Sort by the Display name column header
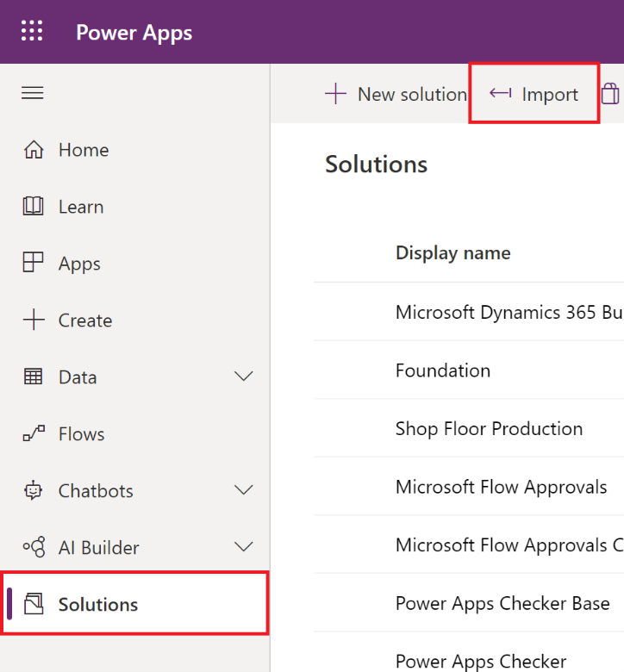 [x=452, y=253]
